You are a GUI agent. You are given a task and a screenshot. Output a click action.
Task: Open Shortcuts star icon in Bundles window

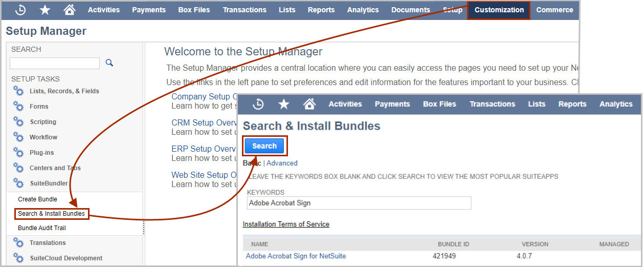click(x=284, y=104)
